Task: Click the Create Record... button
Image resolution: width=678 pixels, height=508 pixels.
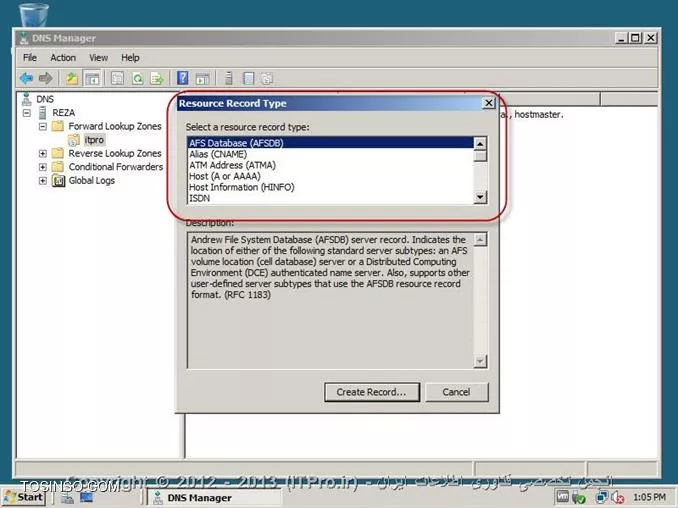Action: (372, 392)
